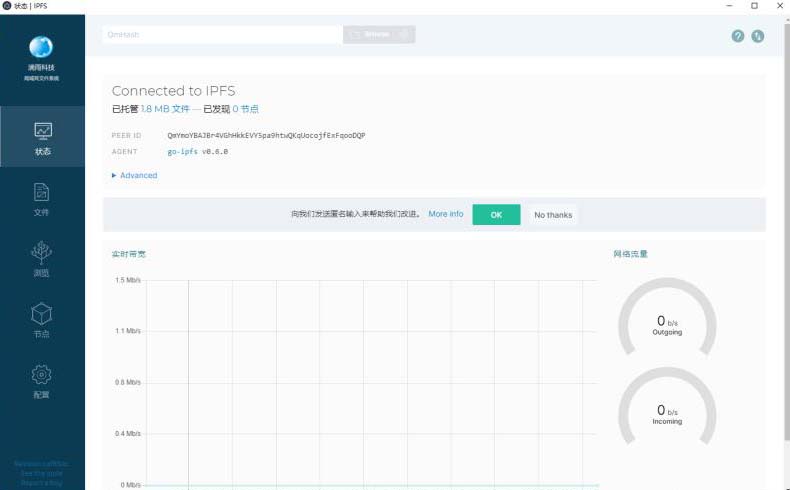The height and width of the screenshot is (490, 790).
Task: Click the See the code link
Action: click(42, 473)
